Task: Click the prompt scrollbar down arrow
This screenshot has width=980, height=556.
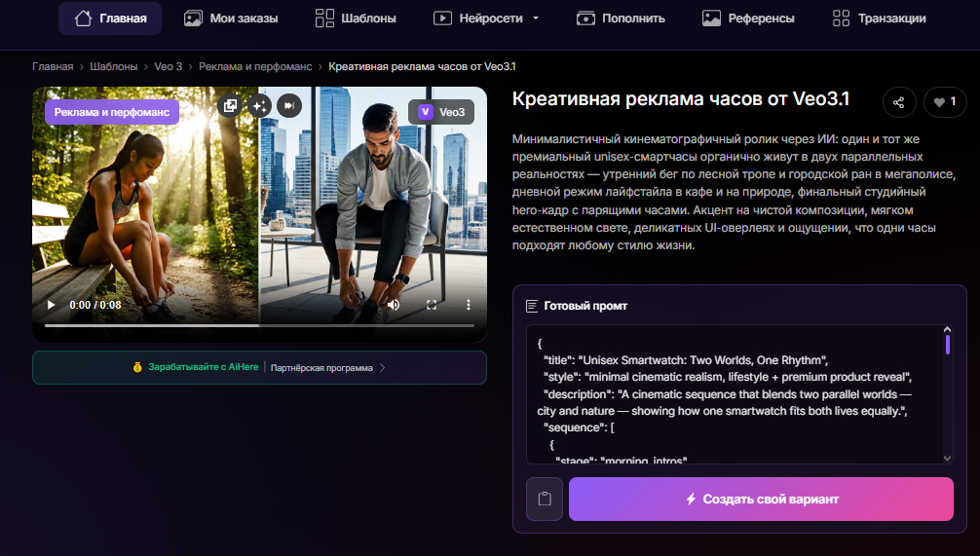Action: click(947, 458)
